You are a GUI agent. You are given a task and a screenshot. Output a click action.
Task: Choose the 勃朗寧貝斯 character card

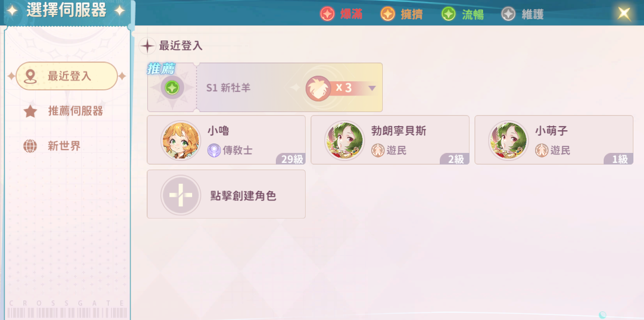point(390,140)
